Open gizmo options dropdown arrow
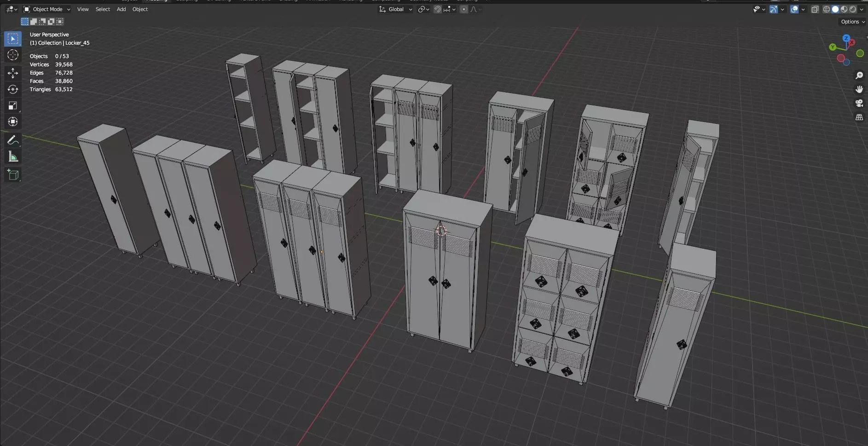Image resolution: width=868 pixels, height=446 pixels. (782, 9)
